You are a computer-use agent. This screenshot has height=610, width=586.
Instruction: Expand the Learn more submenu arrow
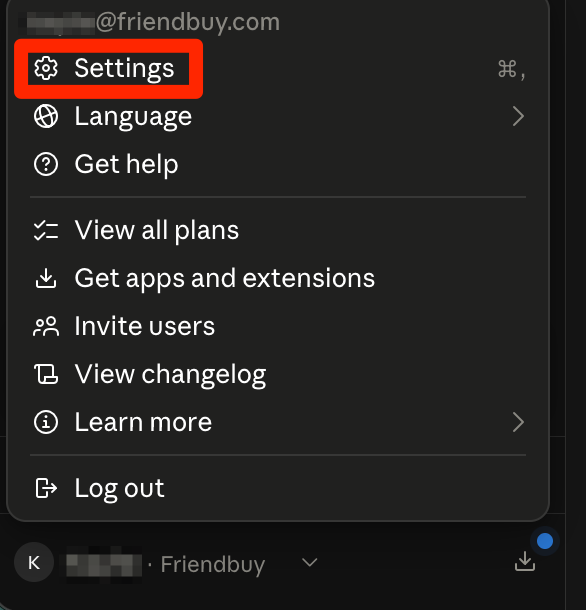[x=518, y=422]
